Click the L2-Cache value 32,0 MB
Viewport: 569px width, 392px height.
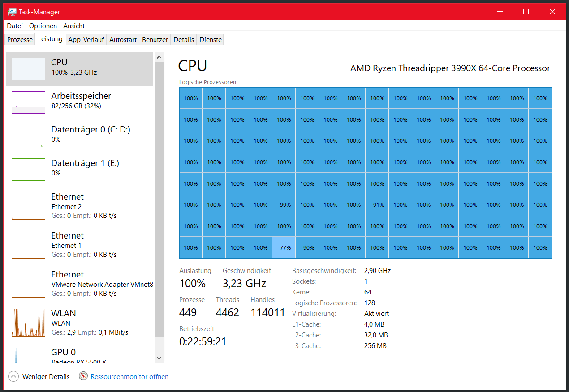376,335
